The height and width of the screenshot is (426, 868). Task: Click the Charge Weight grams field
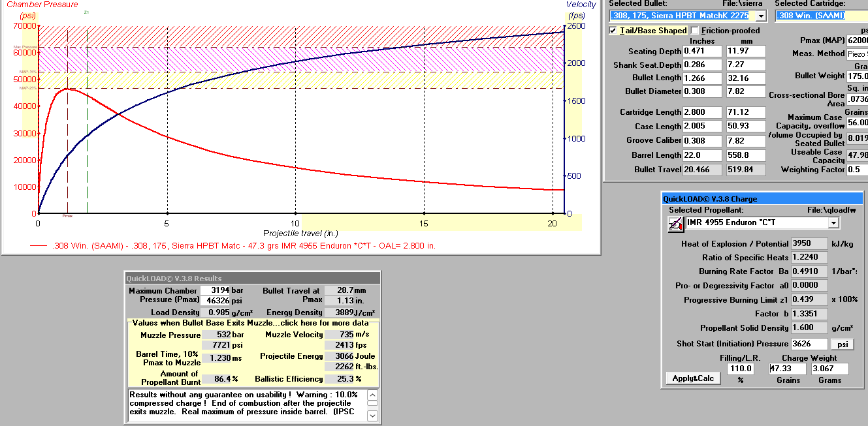831,369
